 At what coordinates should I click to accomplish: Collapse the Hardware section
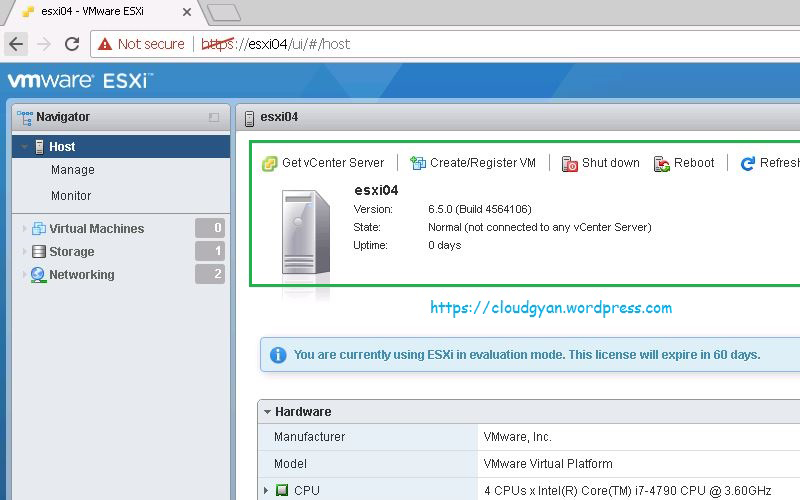click(x=267, y=412)
